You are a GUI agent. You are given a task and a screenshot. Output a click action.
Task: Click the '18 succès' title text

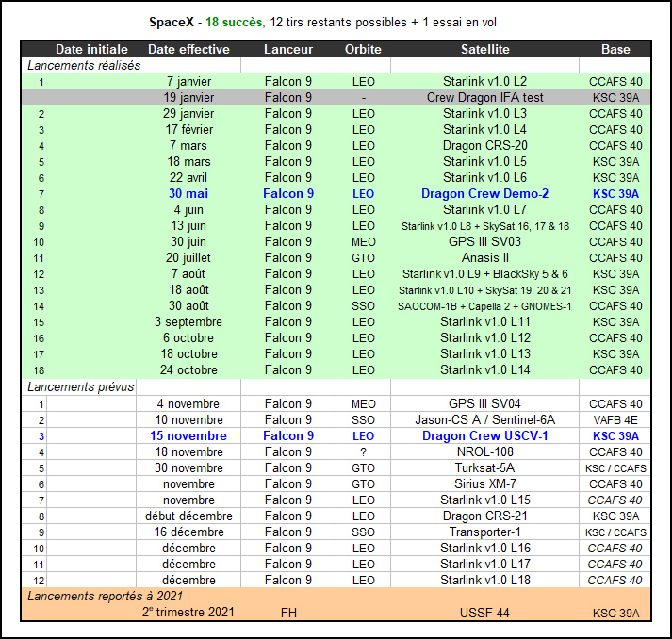pyautogui.click(x=234, y=23)
